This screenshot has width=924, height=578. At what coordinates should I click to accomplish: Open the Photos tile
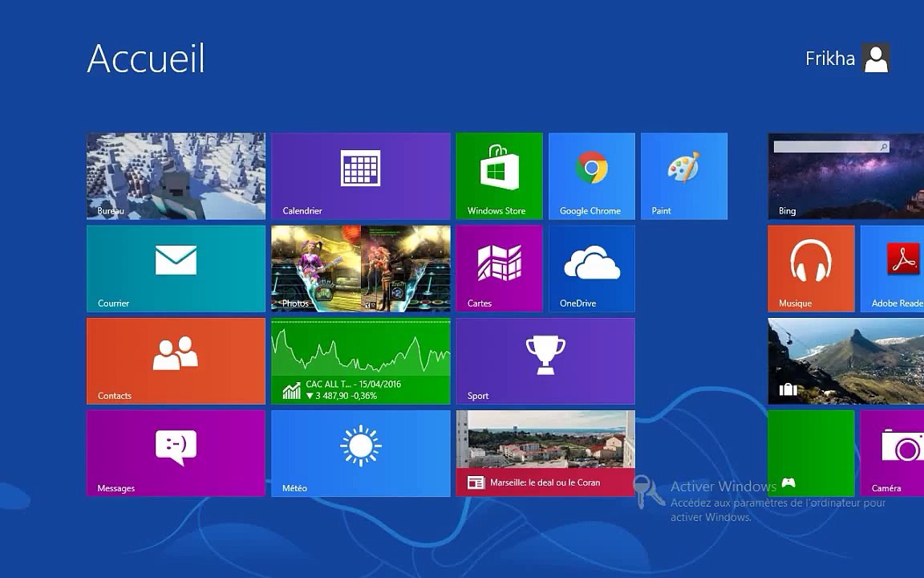click(361, 268)
